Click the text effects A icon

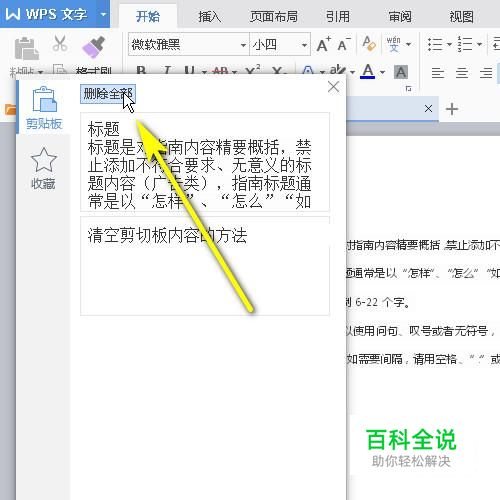pyautogui.click(x=308, y=71)
